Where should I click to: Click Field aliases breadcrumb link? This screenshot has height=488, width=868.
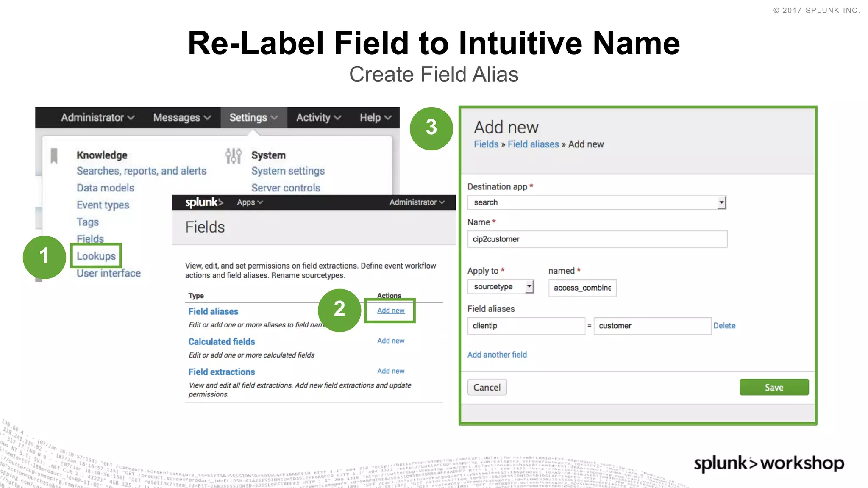[534, 144]
